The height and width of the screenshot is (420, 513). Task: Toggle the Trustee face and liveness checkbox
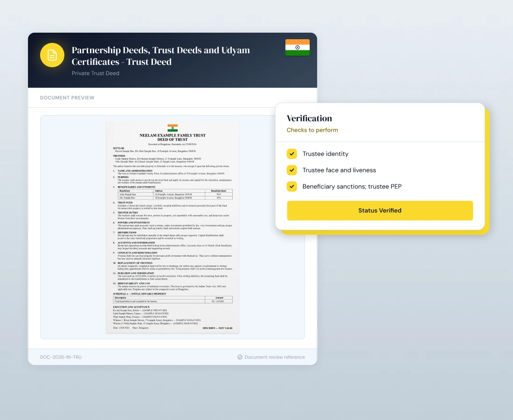pyautogui.click(x=292, y=170)
